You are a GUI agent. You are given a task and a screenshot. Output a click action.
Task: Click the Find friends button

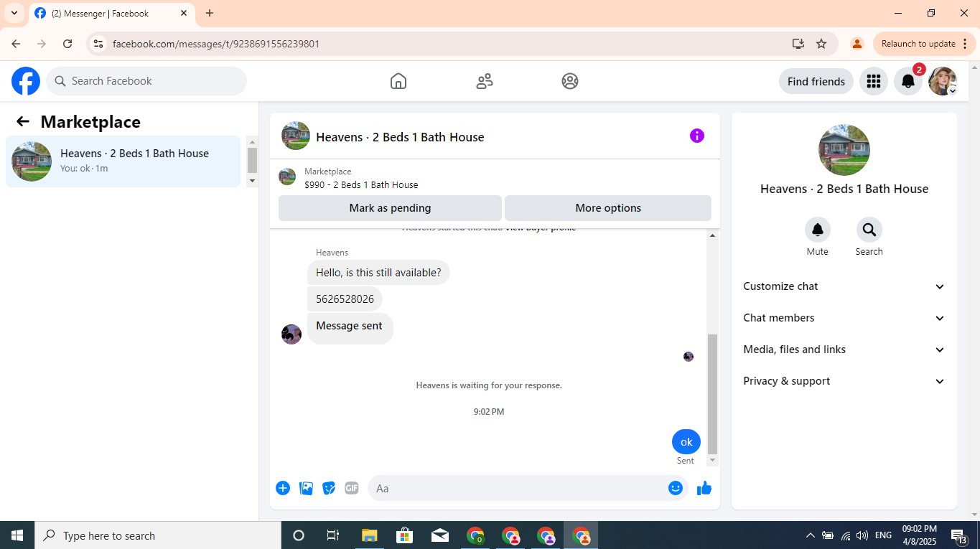[x=816, y=81]
